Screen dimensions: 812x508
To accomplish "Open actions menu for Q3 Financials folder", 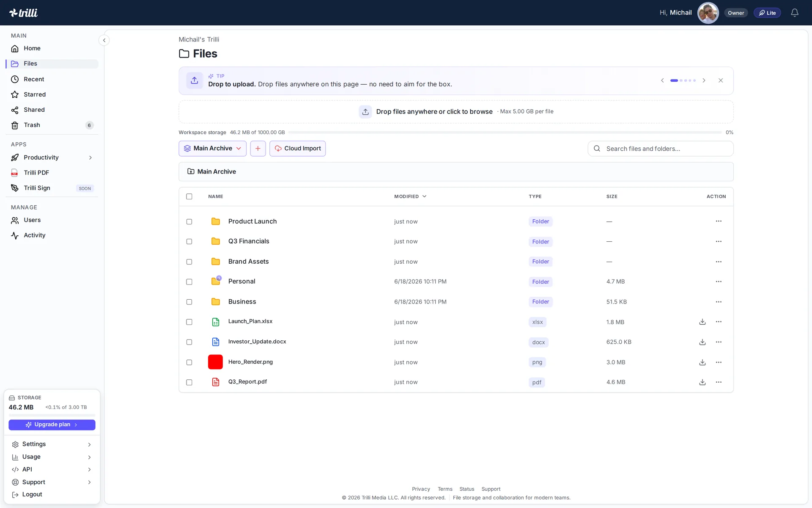I will tap(719, 241).
